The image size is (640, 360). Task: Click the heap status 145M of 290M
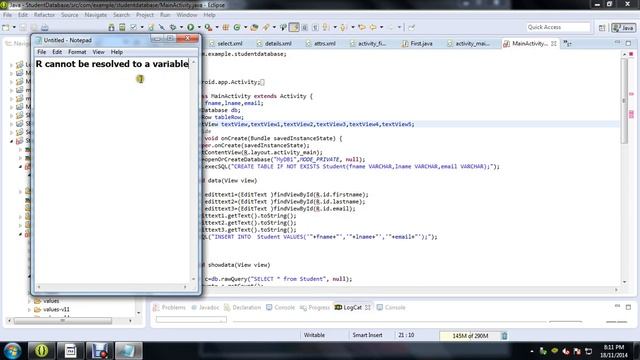click(x=470, y=336)
